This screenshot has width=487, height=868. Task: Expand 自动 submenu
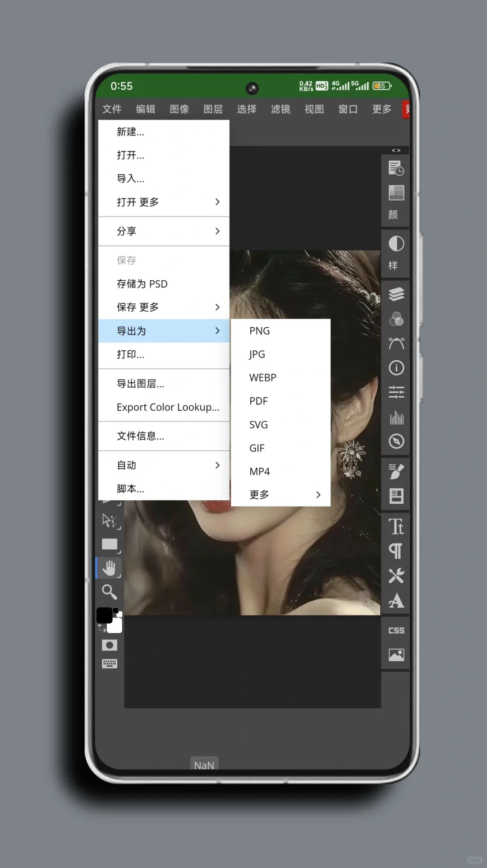pos(164,465)
